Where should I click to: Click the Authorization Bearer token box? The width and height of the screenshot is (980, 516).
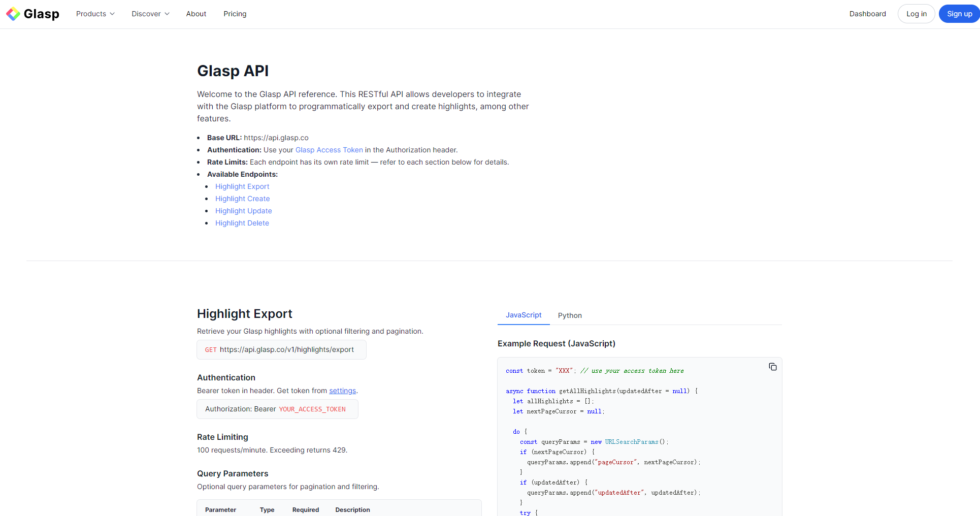[x=277, y=409]
